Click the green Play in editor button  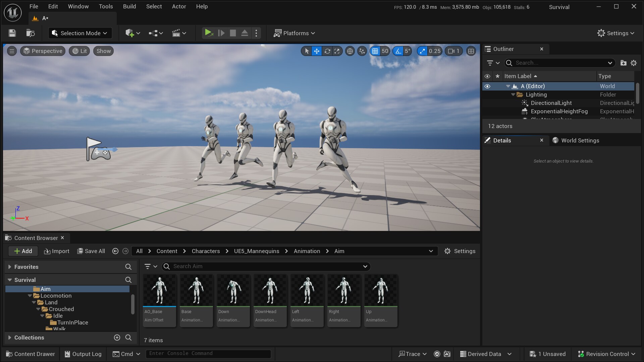208,33
